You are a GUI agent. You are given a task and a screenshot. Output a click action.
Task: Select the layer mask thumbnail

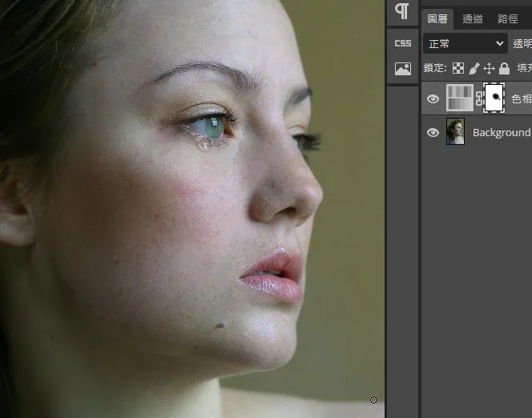click(x=494, y=98)
